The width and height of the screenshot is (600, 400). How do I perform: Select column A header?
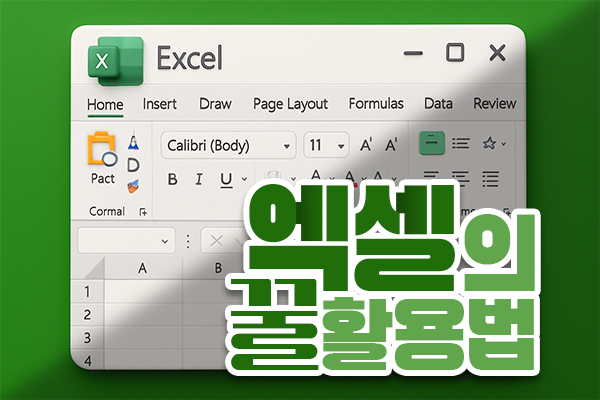(x=143, y=268)
